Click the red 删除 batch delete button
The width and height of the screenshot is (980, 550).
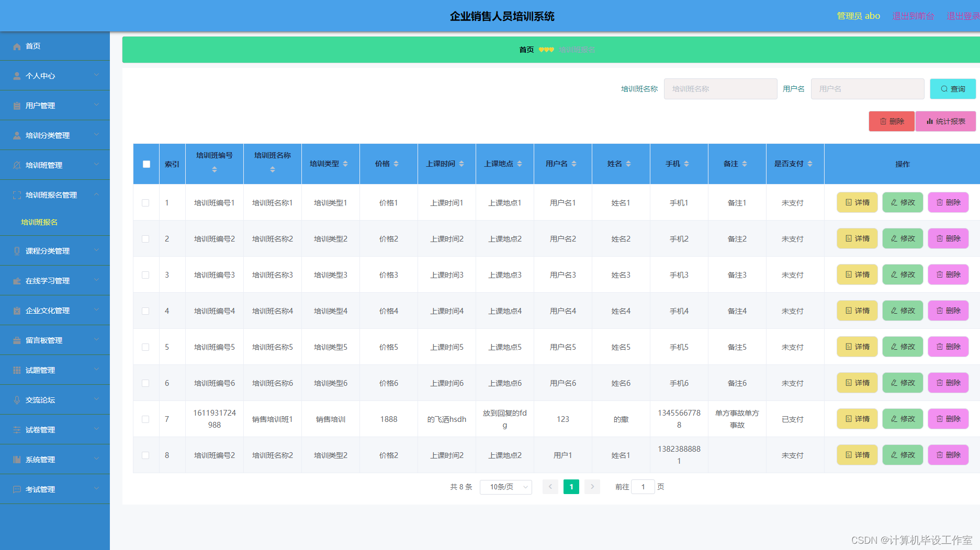tap(892, 121)
